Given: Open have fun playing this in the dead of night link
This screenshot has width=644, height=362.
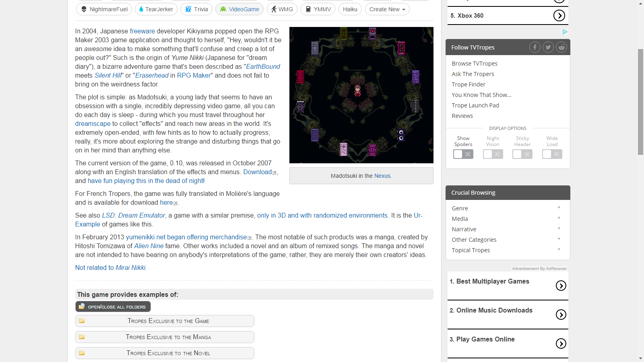Looking at the screenshot, I should 146,181.
